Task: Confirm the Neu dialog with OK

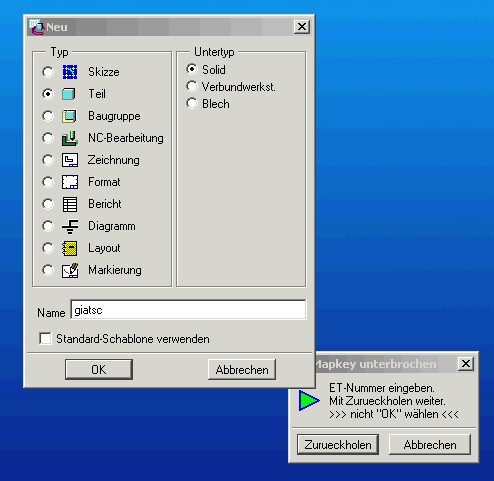Action: (x=99, y=369)
